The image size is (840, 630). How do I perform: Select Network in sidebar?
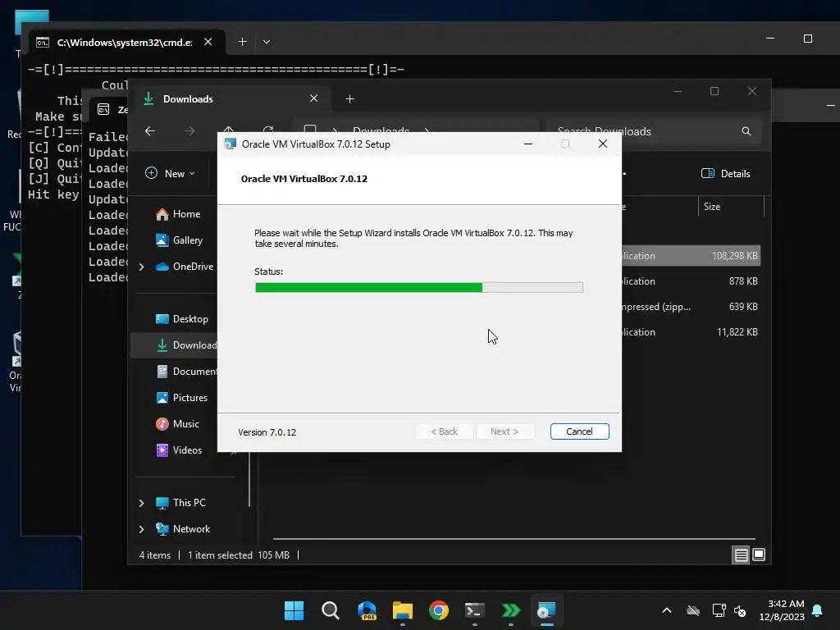(x=183, y=529)
